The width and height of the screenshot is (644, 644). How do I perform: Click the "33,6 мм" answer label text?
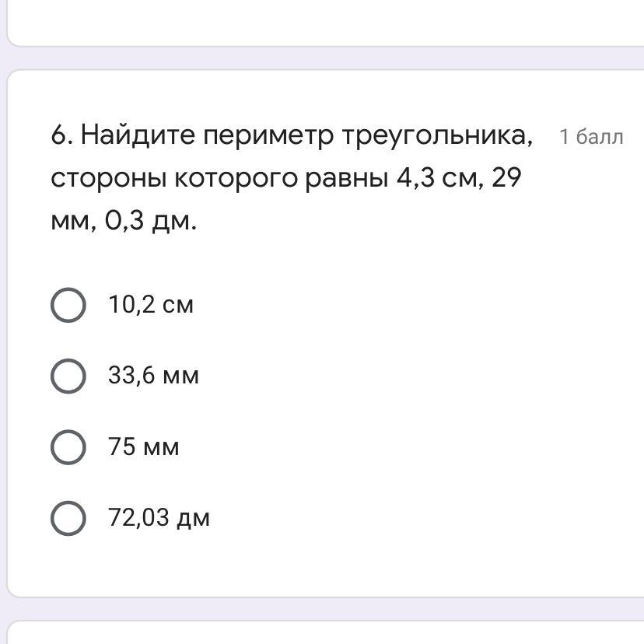pos(154,376)
